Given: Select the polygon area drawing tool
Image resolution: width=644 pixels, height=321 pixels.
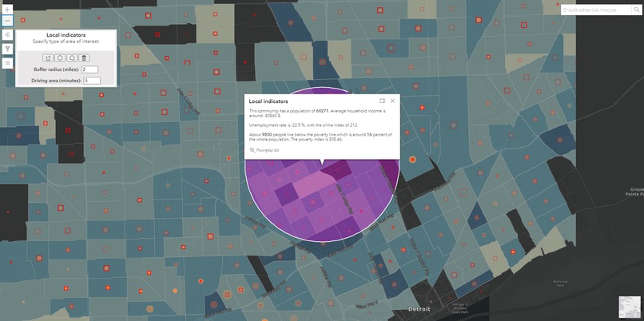Looking at the screenshot, I should tap(48, 57).
